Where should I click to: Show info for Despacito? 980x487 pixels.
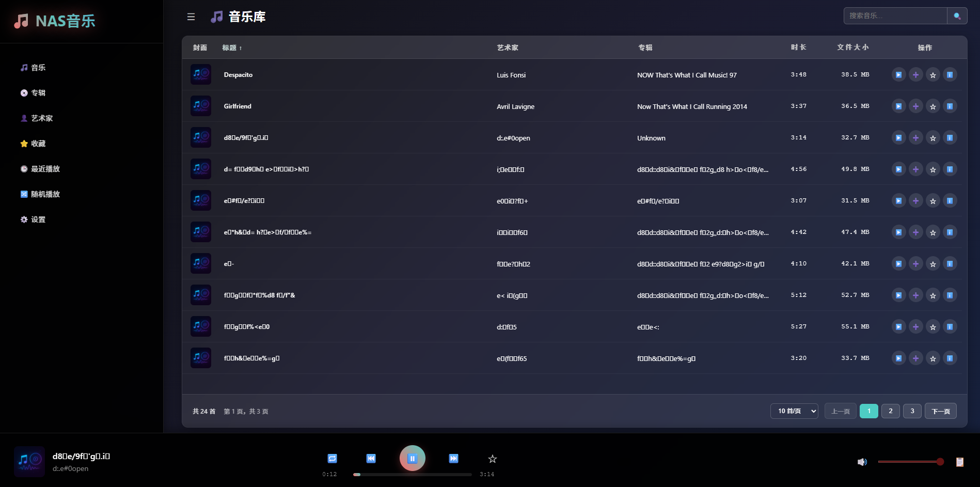[x=950, y=75]
